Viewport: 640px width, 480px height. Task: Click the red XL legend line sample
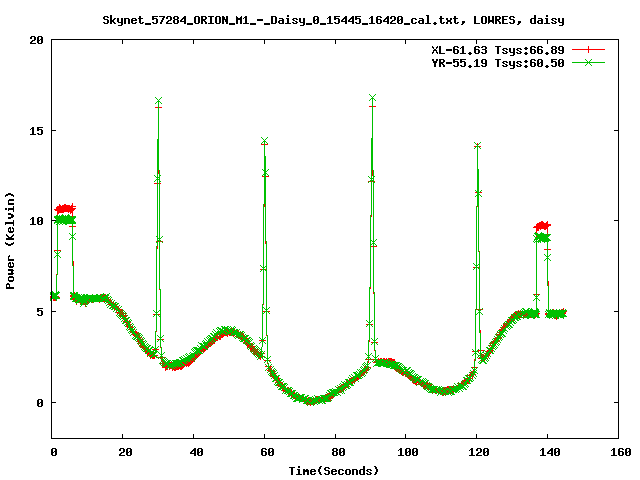tap(588, 50)
